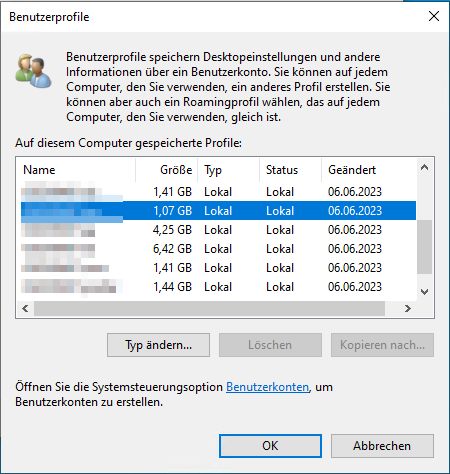The image size is (450, 474).
Task: Click the Status column header
Action: 290,170
